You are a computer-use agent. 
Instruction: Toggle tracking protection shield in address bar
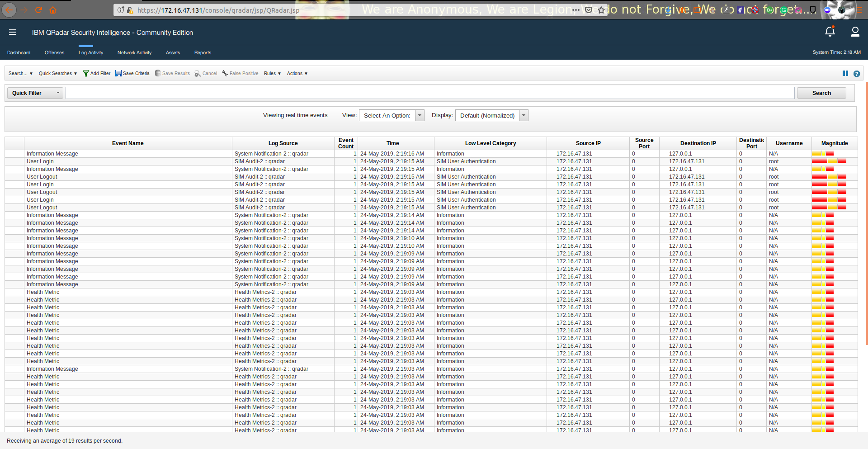(x=589, y=9)
